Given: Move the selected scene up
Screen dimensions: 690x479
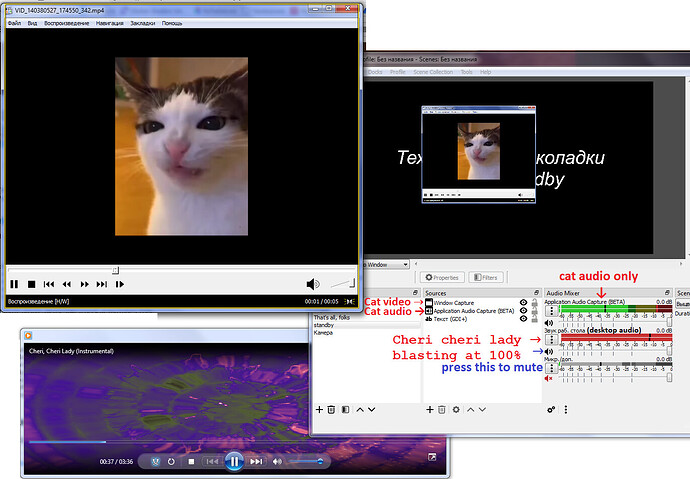Looking at the screenshot, I should [x=360, y=410].
